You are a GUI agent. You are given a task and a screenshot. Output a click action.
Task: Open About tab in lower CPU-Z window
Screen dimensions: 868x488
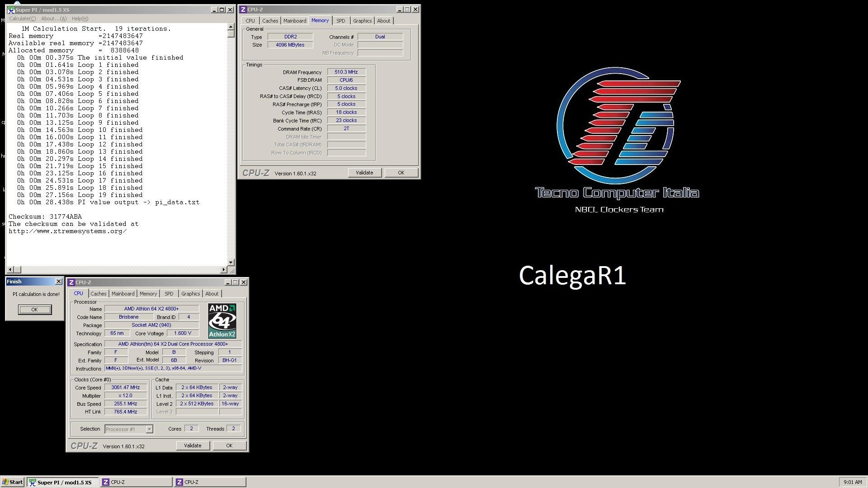(212, 294)
